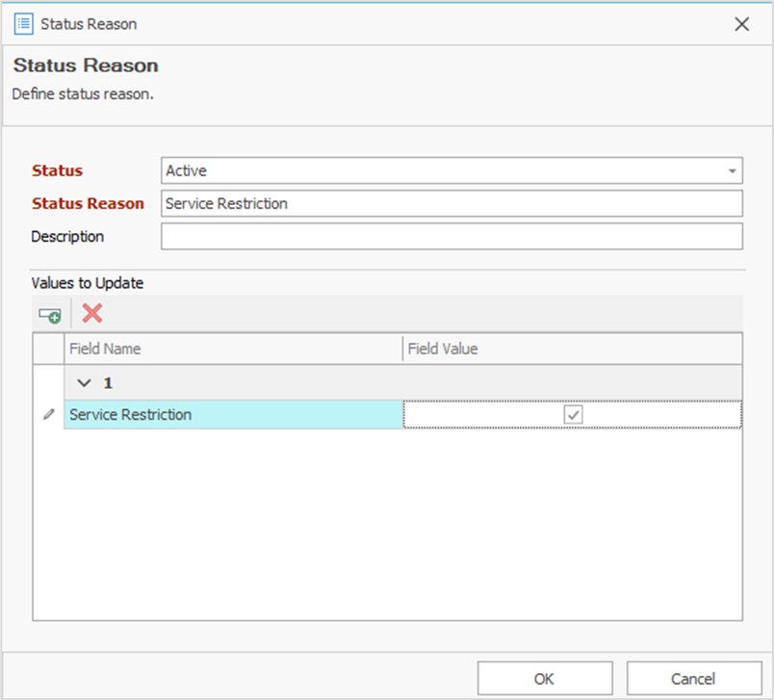Open the Status dropdown arrow
774x700 pixels.
(x=734, y=171)
